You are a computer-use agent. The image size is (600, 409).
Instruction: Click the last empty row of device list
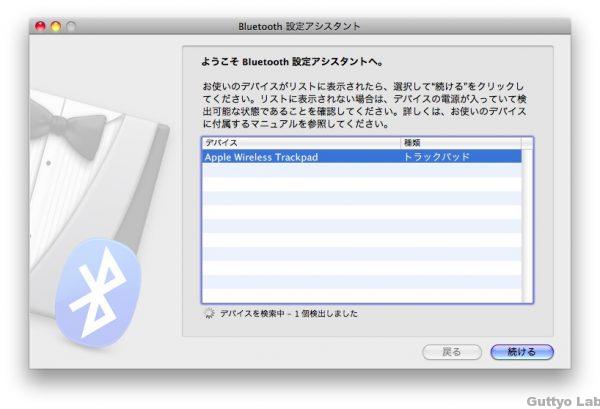point(360,296)
